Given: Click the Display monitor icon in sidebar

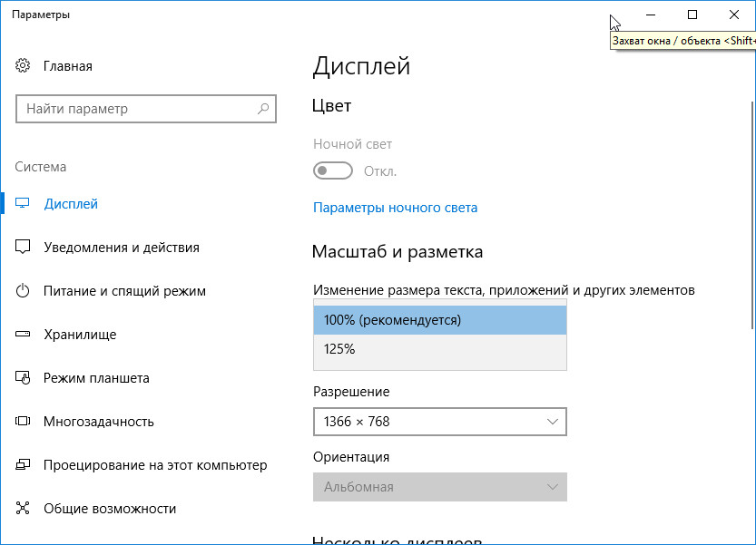Looking at the screenshot, I should (x=22, y=203).
